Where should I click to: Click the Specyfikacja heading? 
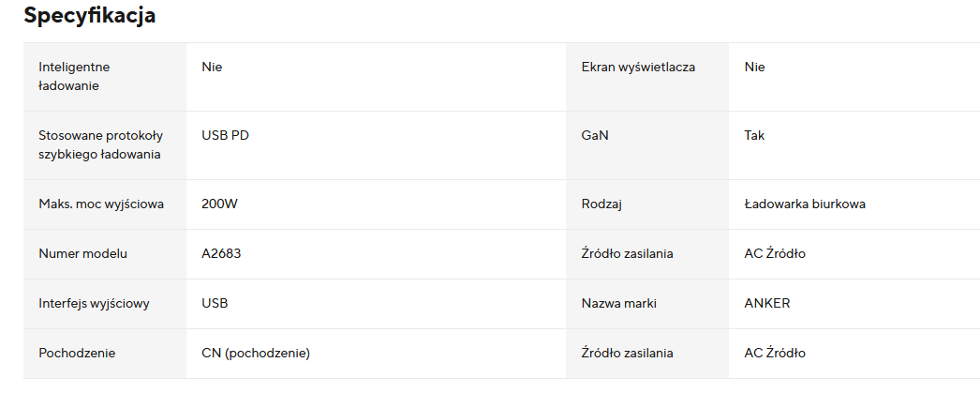89,16
